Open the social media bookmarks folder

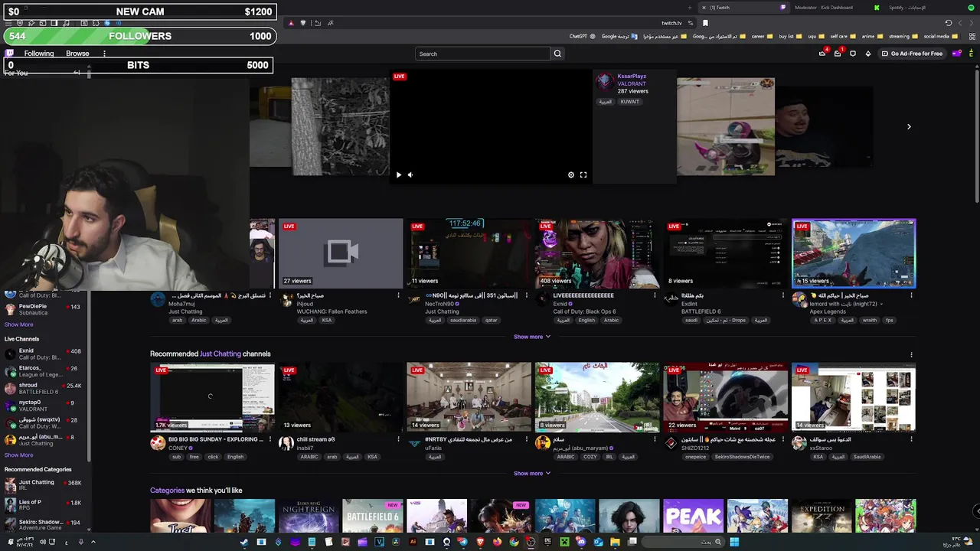[x=940, y=36]
